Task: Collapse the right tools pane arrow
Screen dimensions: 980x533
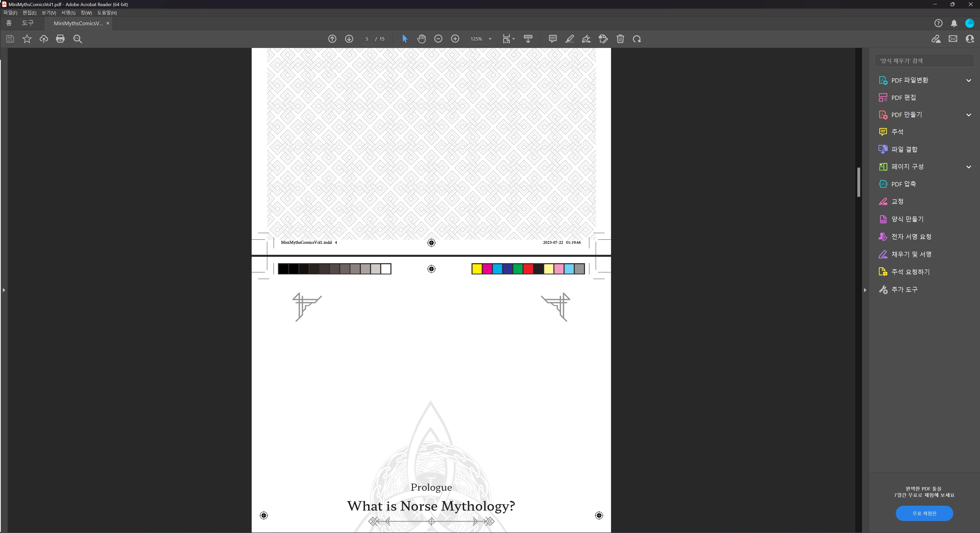Action: coord(865,290)
